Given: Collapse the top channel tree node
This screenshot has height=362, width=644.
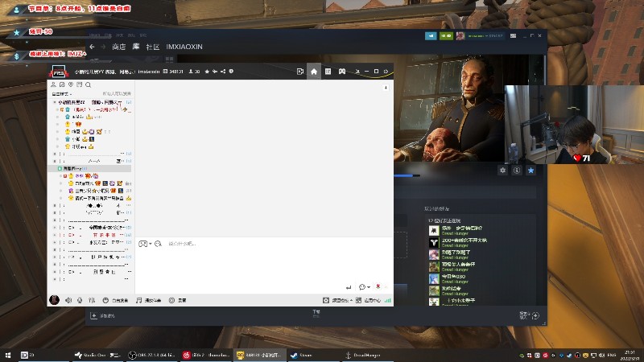Looking at the screenshot, I should [x=55, y=102].
